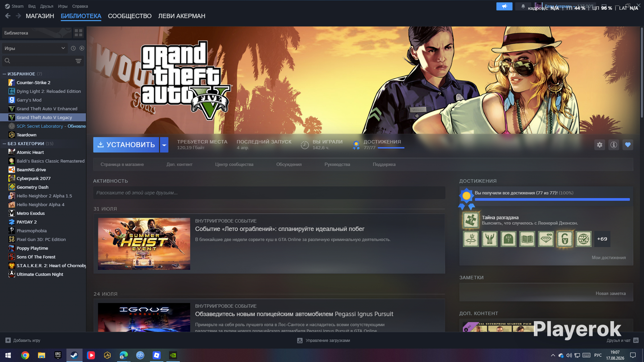This screenshot has height=362, width=644.
Task: Click the achievements progress bar at 100%
Action: point(552,199)
